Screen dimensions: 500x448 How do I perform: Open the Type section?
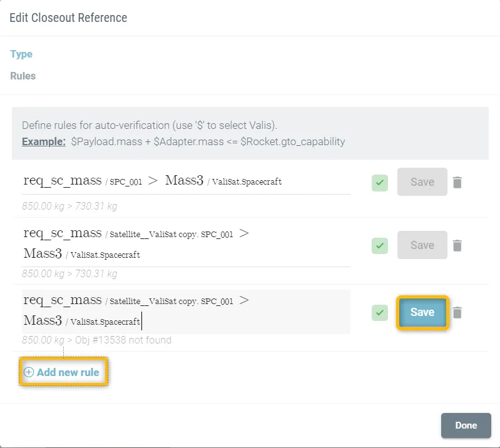pos(21,54)
